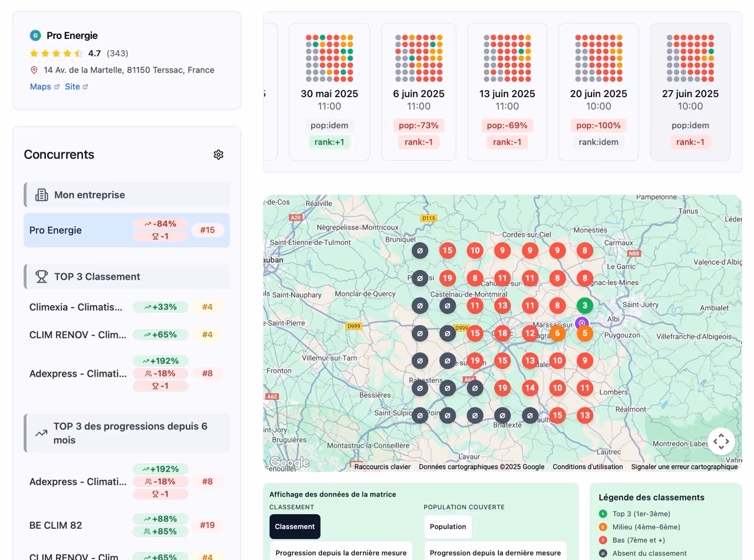Image resolution: width=754 pixels, height=560 pixels.
Task: Click the Top 3 legend green dot
Action: (603, 514)
